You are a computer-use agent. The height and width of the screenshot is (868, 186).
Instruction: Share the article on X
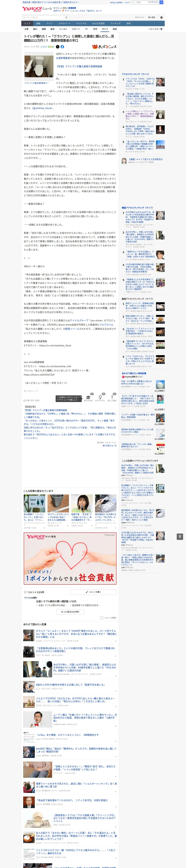(x=57, y=47)
